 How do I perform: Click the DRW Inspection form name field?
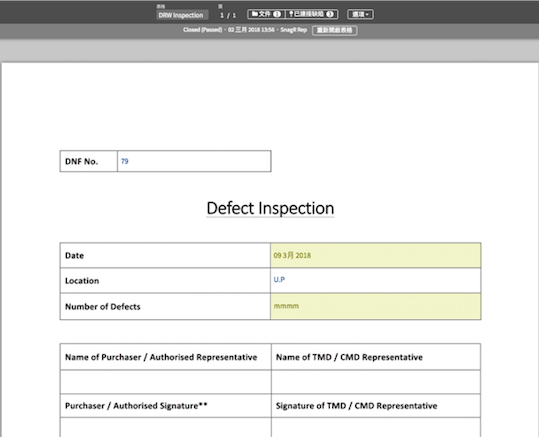click(182, 15)
